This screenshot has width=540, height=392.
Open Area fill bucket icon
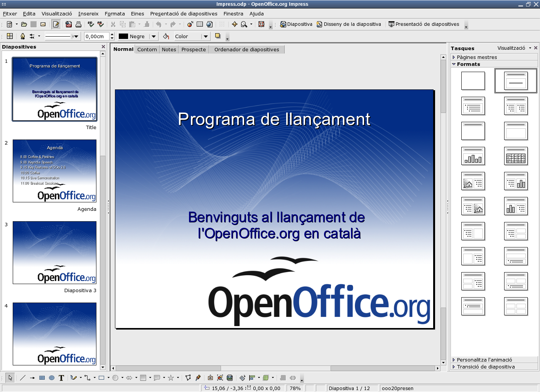click(x=166, y=36)
